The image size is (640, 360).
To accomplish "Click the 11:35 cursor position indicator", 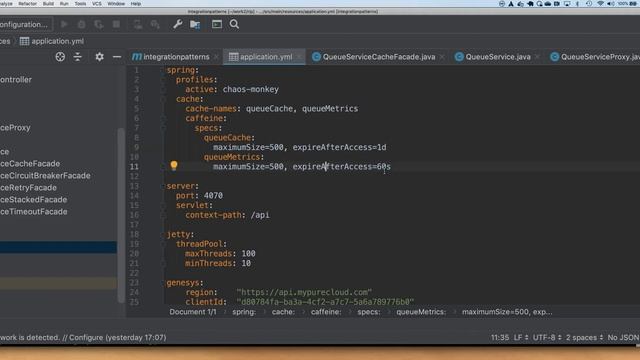I will pyautogui.click(x=500, y=338).
